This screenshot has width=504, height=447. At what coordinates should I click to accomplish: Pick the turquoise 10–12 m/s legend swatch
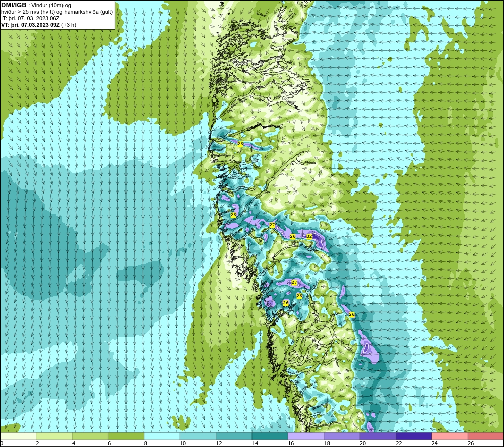tap(198, 436)
